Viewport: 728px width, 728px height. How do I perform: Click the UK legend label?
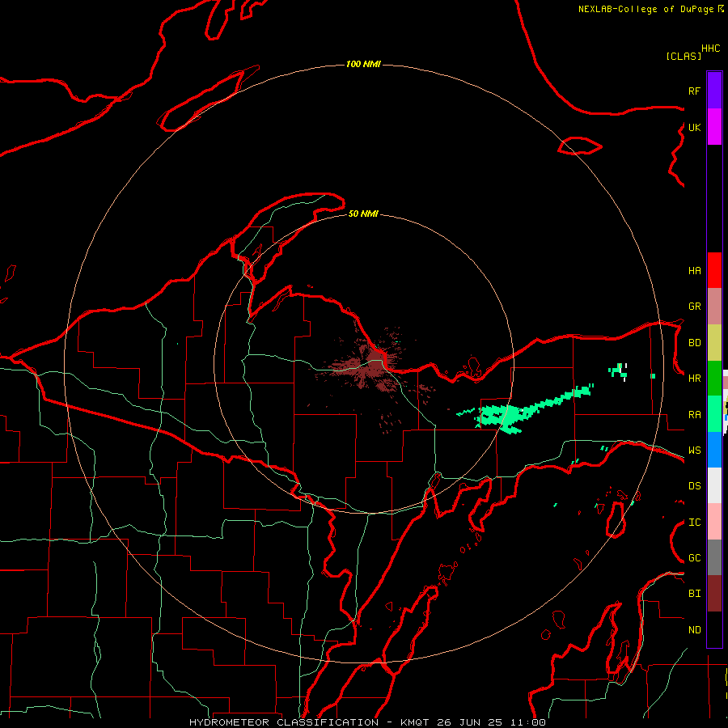click(694, 127)
